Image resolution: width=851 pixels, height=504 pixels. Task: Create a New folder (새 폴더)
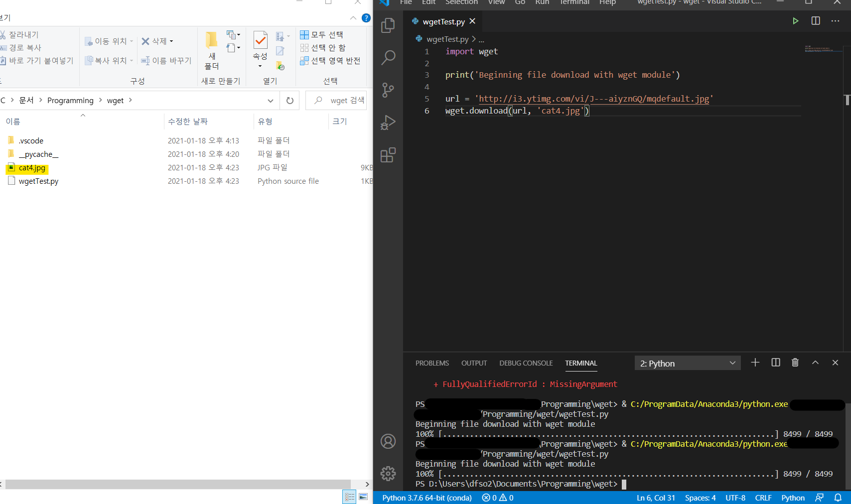[x=212, y=50]
